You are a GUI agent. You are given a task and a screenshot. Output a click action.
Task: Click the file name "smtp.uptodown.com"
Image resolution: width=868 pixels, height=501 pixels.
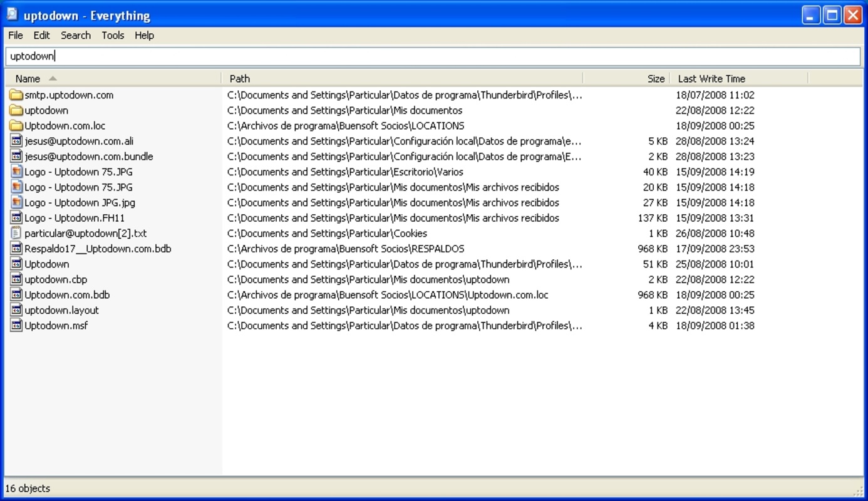pyautogui.click(x=69, y=95)
